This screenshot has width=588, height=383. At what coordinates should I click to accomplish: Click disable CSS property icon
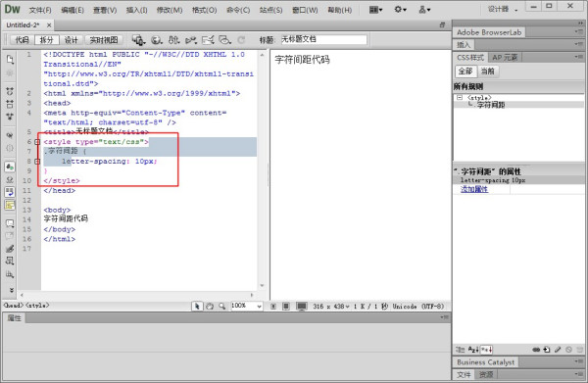(568, 350)
